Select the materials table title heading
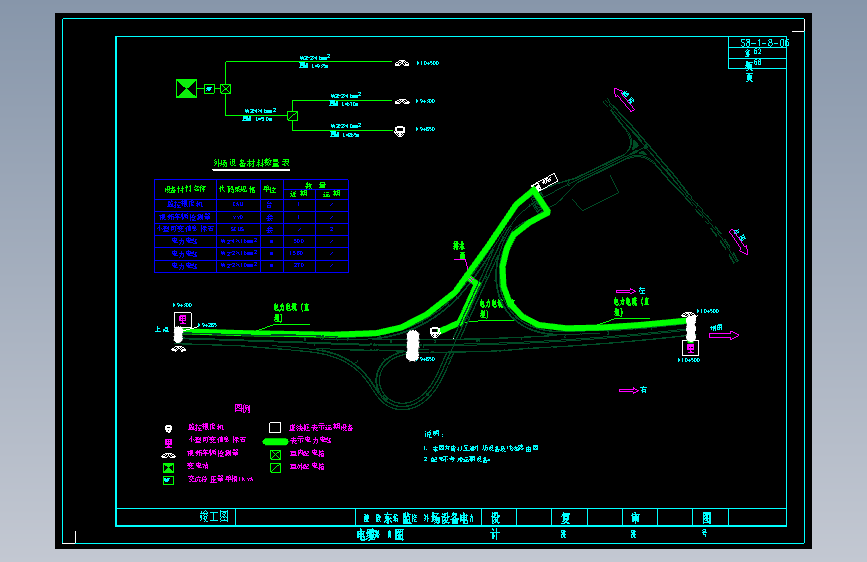Image resolution: width=867 pixels, height=562 pixels. click(252, 163)
